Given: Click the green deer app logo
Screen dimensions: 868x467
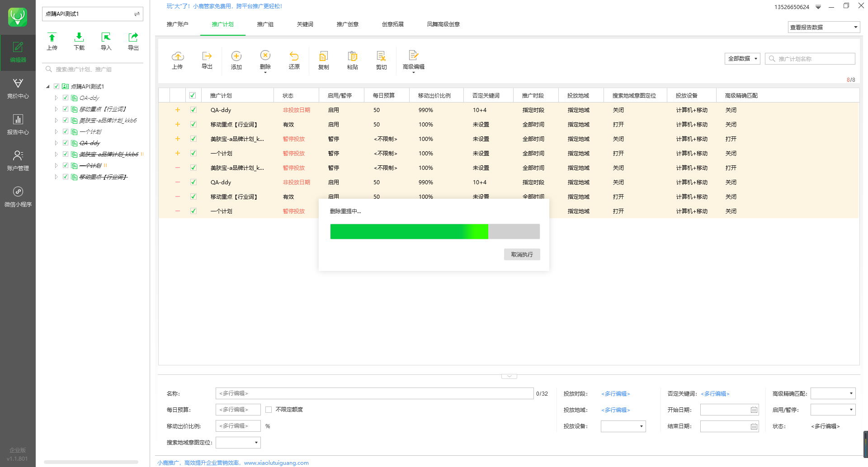Looking at the screenshot, I should click(x=18, y=17).
